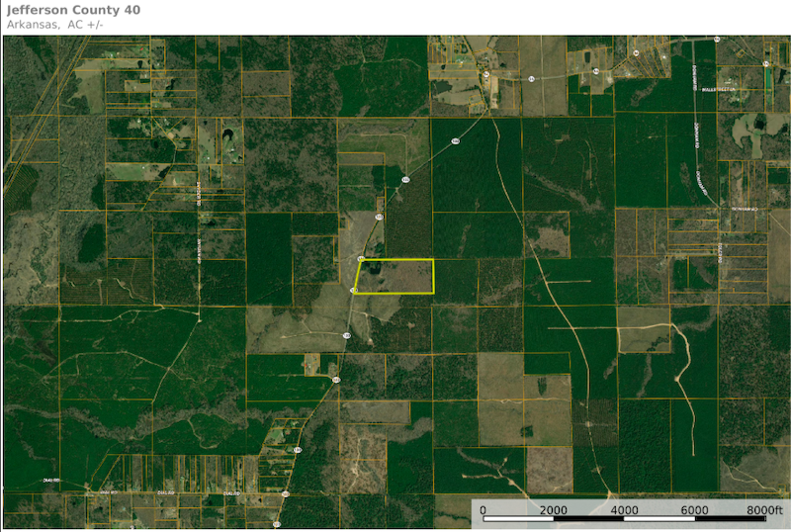This screenshot has width=791, height=532.
Task: Click route shield at the map's bottom edge
Action: (x=276, y=523)
